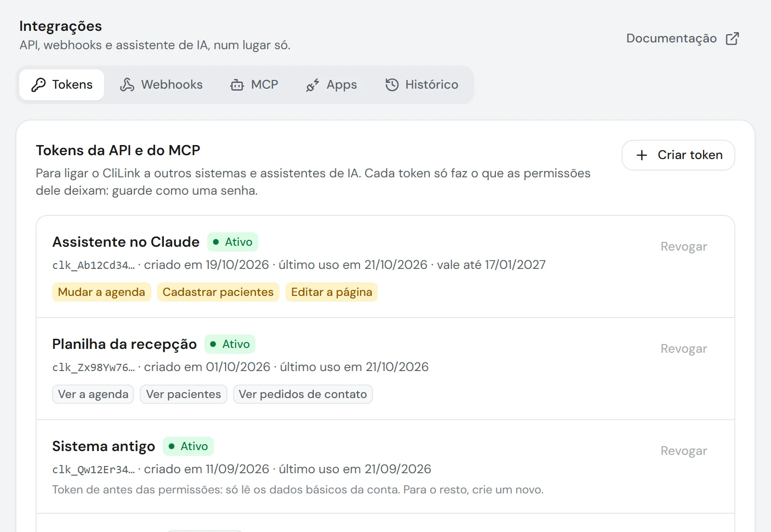Revoke the Planilha da recepção token
Viewport: 771px width, 532px height.
tap(684, 349)
